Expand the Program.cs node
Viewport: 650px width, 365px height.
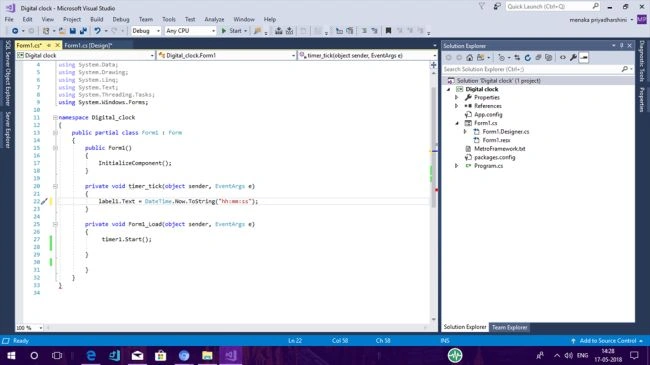point(457,166)
